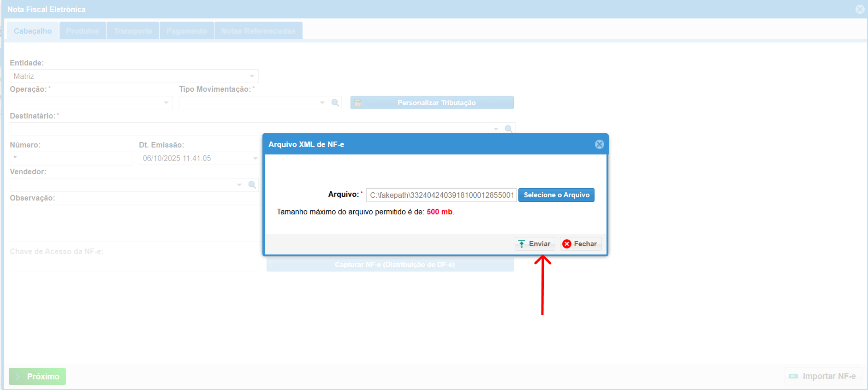The width and height of the screenshot is (868, 390).
Task: Go to Notas Referenciadas tab
Action: [x=258, y=31]
